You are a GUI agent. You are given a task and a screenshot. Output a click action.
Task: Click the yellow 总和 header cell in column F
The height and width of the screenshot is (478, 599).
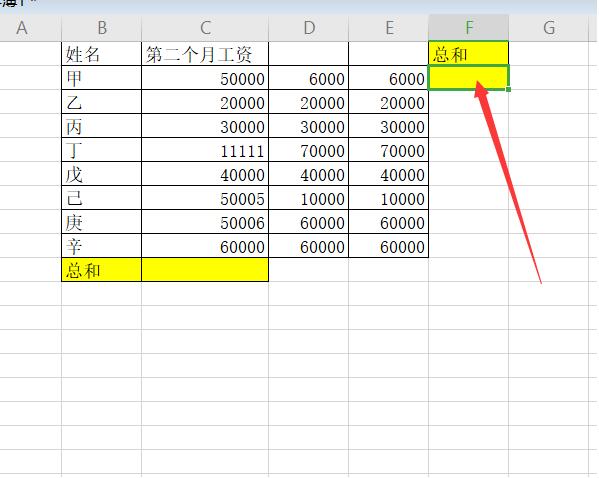click(469, 53)
